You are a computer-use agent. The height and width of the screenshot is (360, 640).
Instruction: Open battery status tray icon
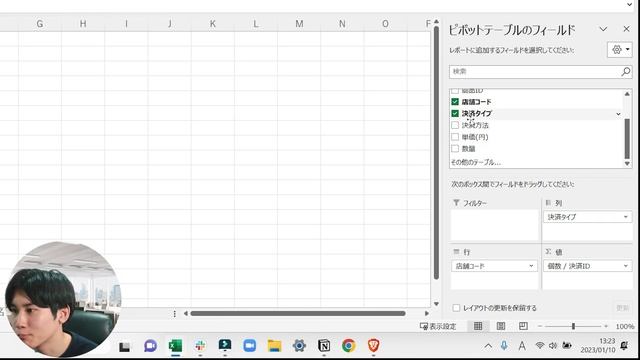(x=567, y=346)
